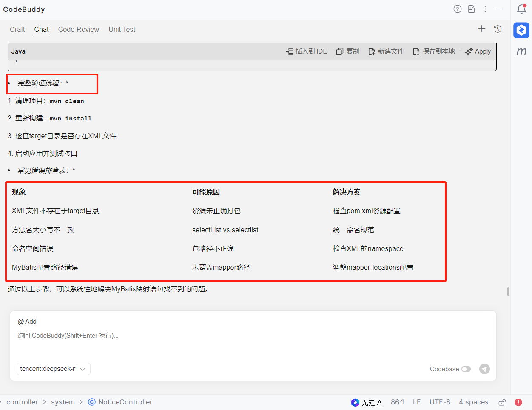This screenshot has width=532, height=410.
Task: Click the mvn clean command text
Action: coord(67,101)
